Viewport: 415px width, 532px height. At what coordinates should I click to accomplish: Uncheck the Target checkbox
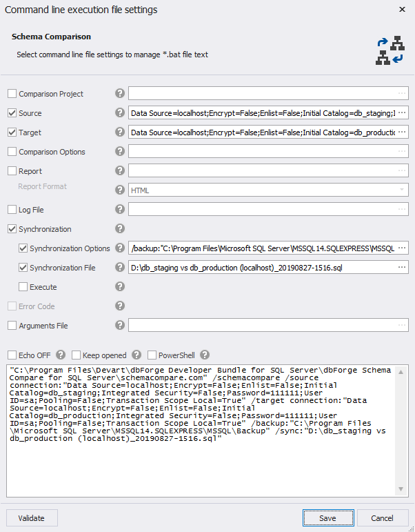click(12, 132)
